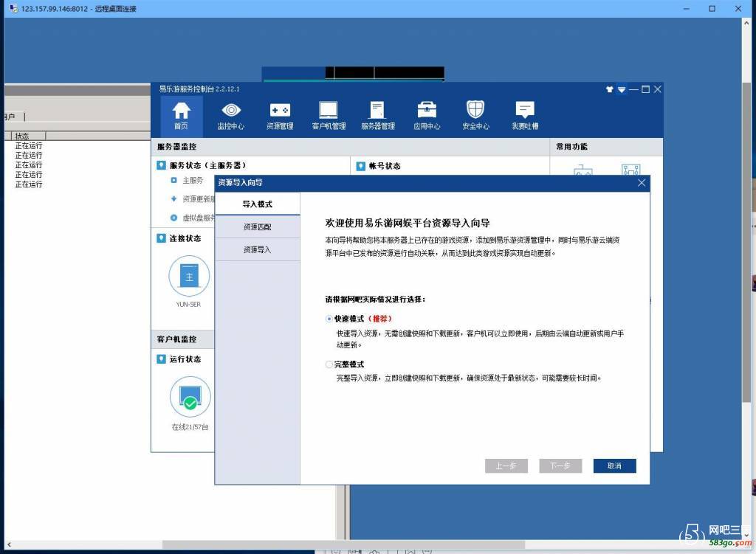Click the 下一步 button
This screenshot has height=554, width=756.
(560, 465)
